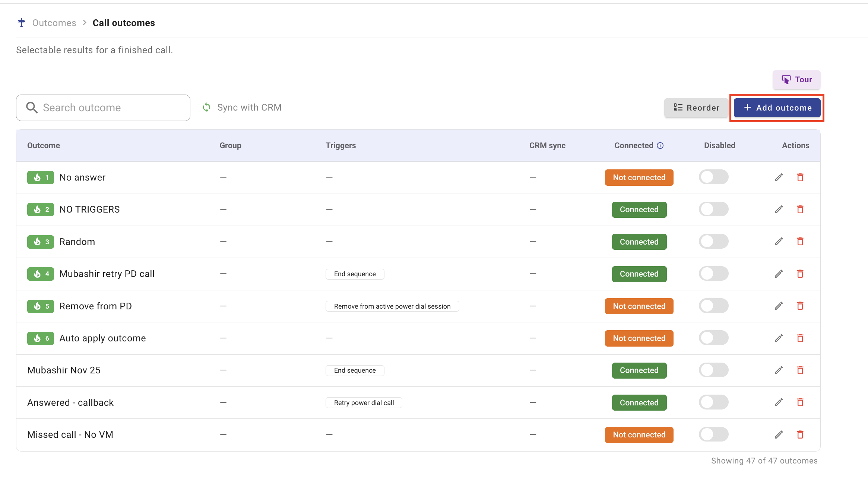868x478 pixels.
Task: Delete Mubashir retry PD call outcome
Action: [800, 274]
